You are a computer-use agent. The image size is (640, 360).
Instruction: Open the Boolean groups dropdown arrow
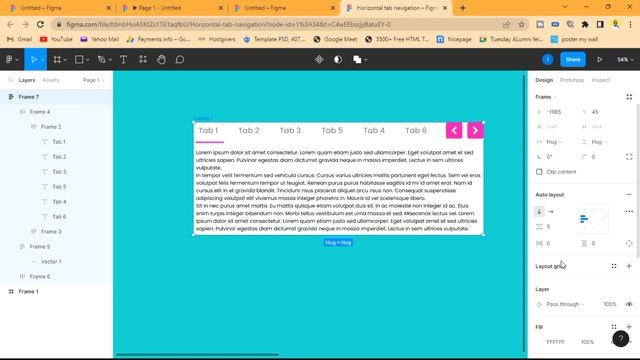click(x=366, y=60)
